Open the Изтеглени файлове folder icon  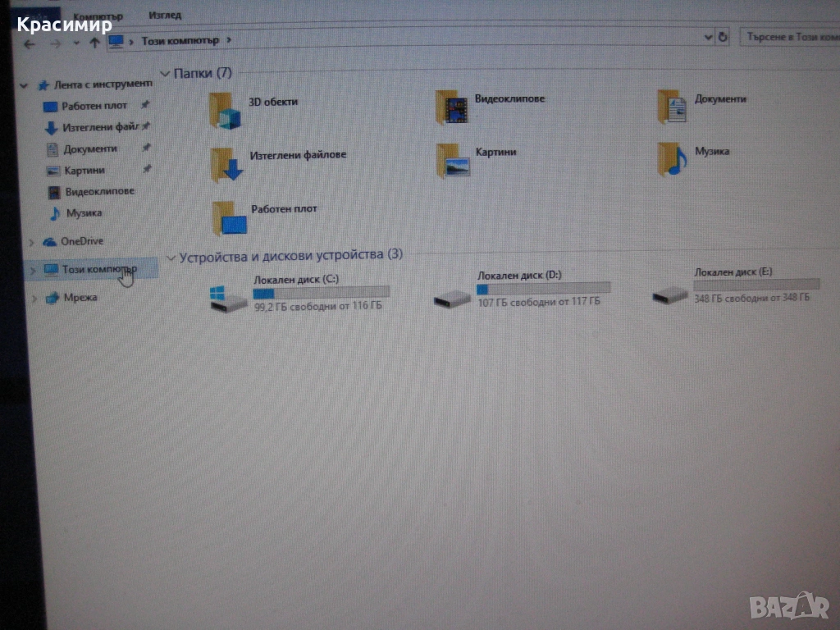tap(226, 165)
